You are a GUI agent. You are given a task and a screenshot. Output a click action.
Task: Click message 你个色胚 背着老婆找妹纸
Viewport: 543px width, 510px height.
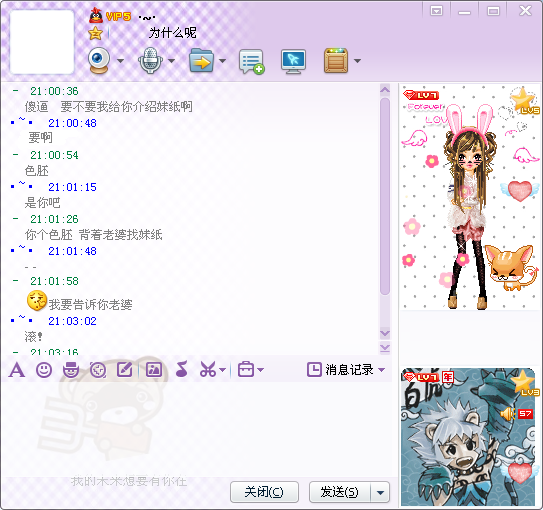(x=94, y=235)
